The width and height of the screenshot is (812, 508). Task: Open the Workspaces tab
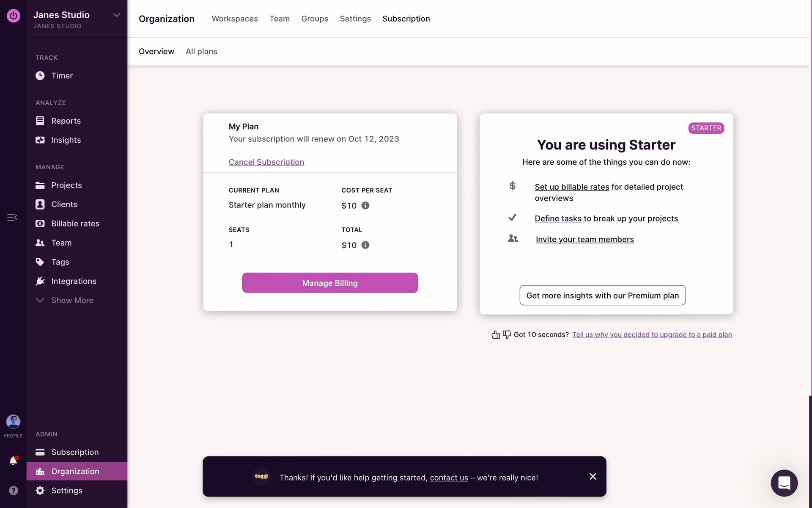coord(234,19)
